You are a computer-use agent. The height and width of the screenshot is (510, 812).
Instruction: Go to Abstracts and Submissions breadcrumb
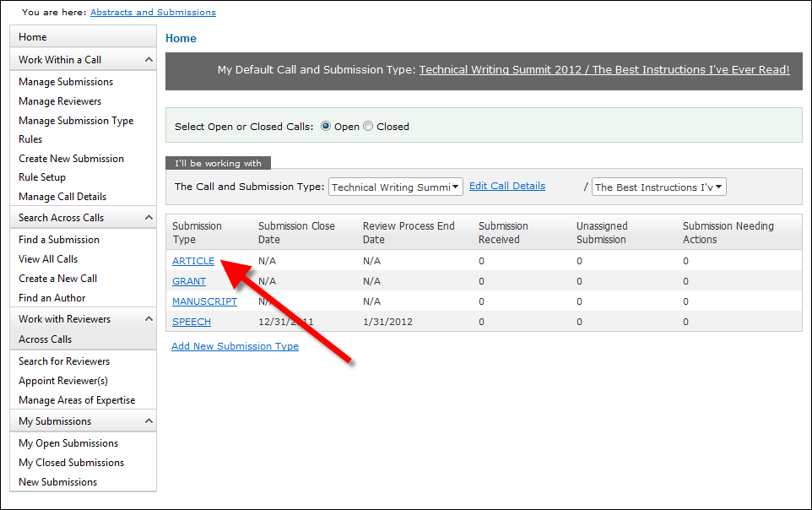pyautogui.click(x=153, y=13)
